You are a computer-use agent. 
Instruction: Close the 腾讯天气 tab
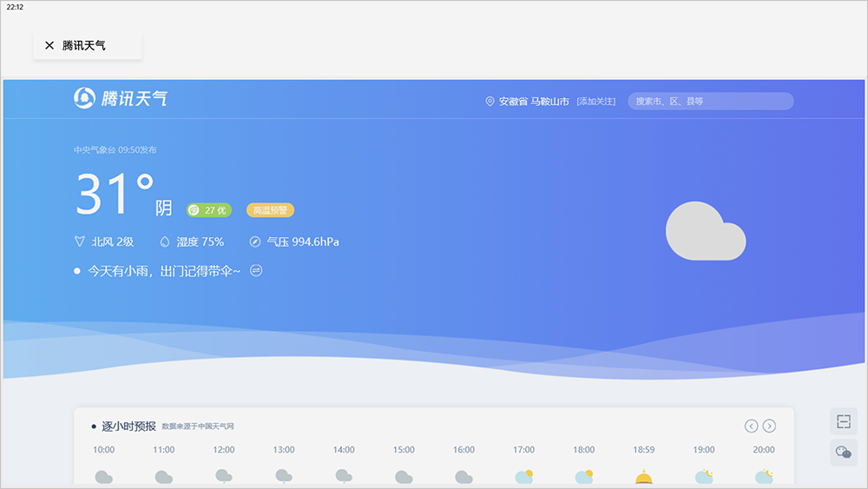[49, 45]
